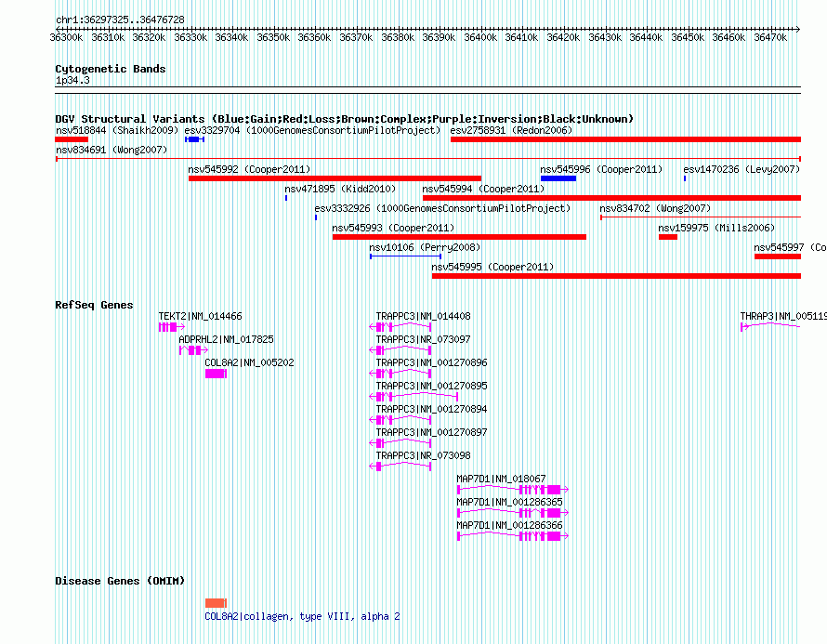Open the nsv10106 (Perry2008) label
The width and height of the screenshot is (827, 644).
(425, 247)
